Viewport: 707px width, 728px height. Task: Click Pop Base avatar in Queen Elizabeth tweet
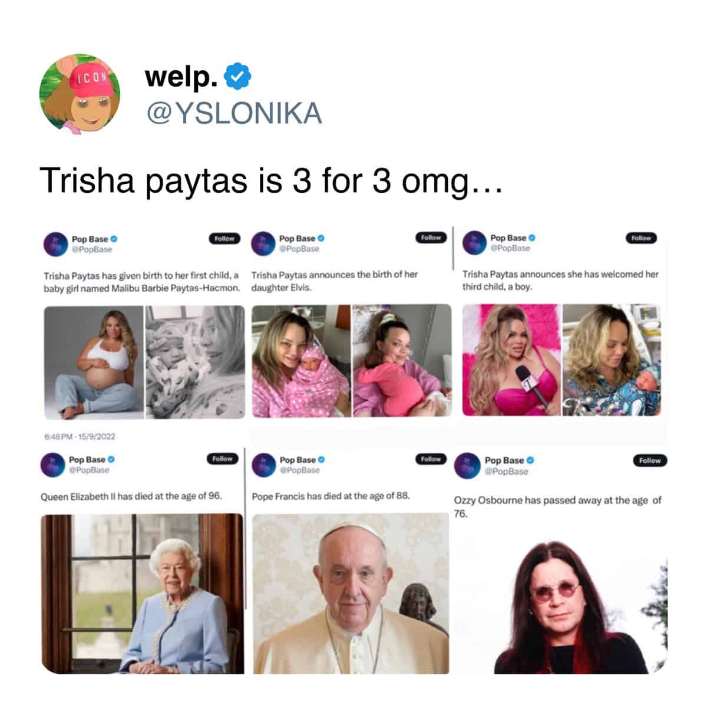[x=52, y=465]
